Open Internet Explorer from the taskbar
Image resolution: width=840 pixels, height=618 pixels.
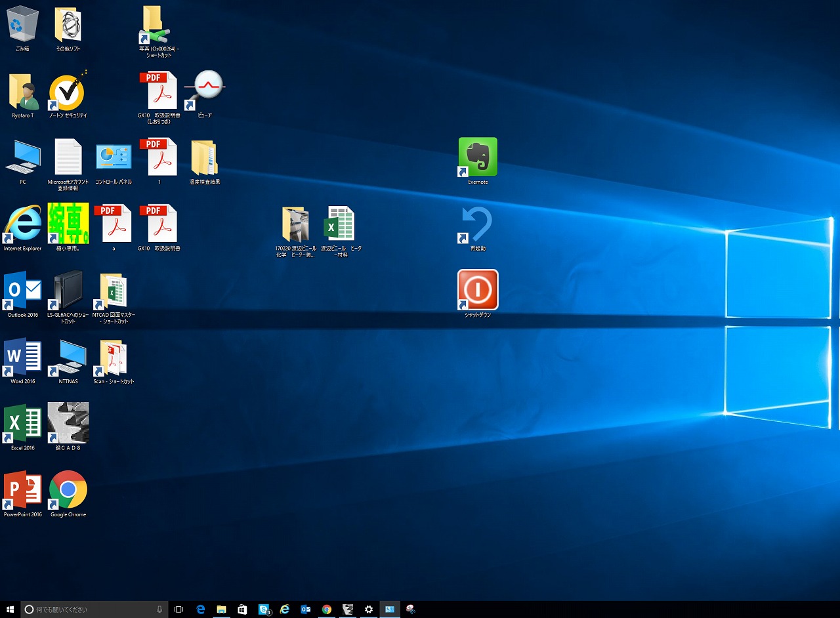point(285,609)
